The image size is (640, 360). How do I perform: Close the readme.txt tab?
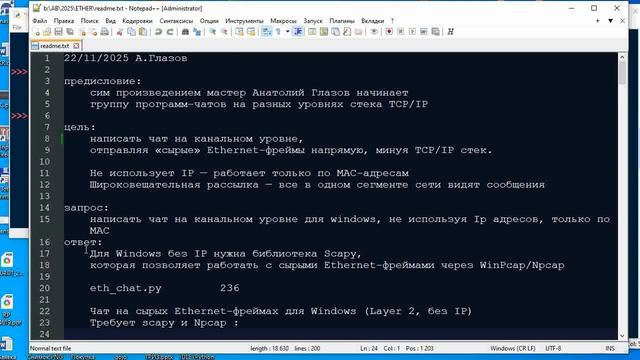coord(76,46)
